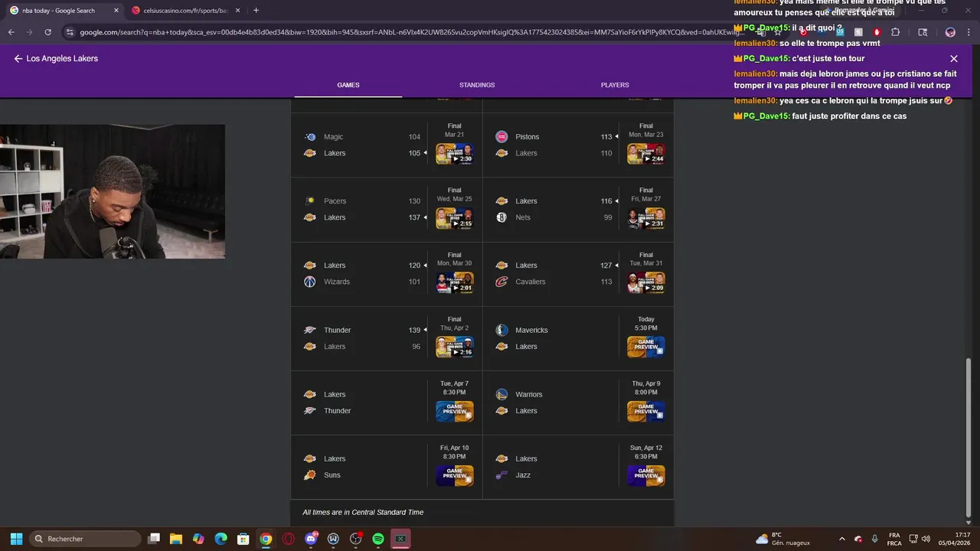Reload the page in Chrome
Image resolution: width=980 pixels, height=551 pixels.
pos(47,32)
